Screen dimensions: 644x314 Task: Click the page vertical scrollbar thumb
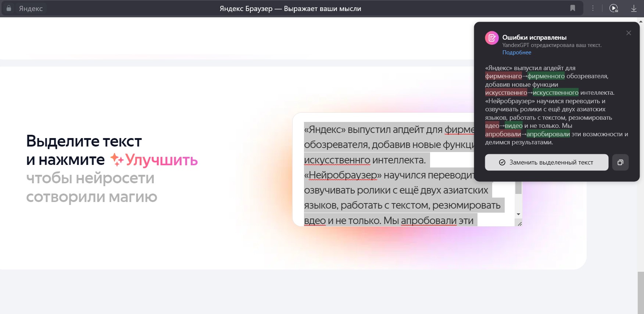point(641,293)
